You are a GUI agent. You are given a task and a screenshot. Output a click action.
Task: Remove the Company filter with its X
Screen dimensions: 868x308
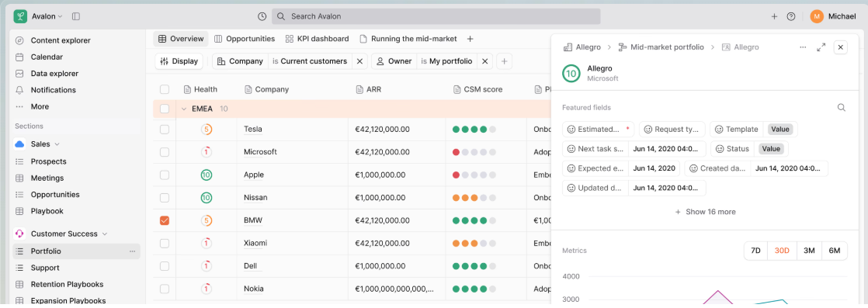coord(359,61)
